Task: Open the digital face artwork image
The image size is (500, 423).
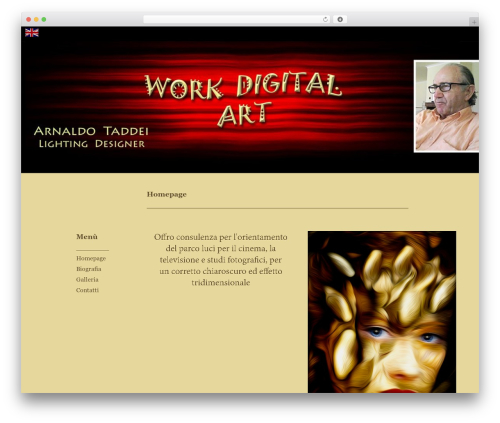Action: tap(382, 312)
